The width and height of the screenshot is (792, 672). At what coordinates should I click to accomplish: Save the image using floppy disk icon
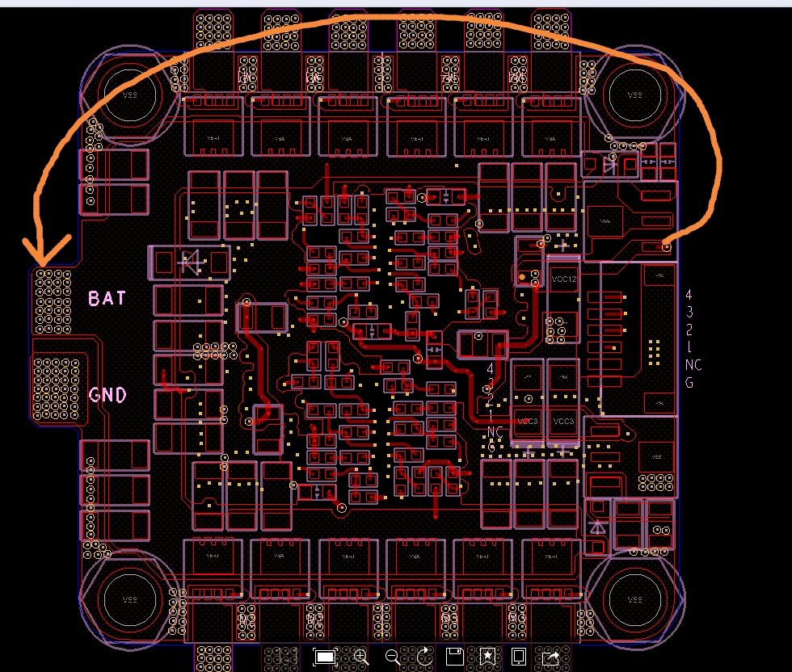(x=454, y=657)
